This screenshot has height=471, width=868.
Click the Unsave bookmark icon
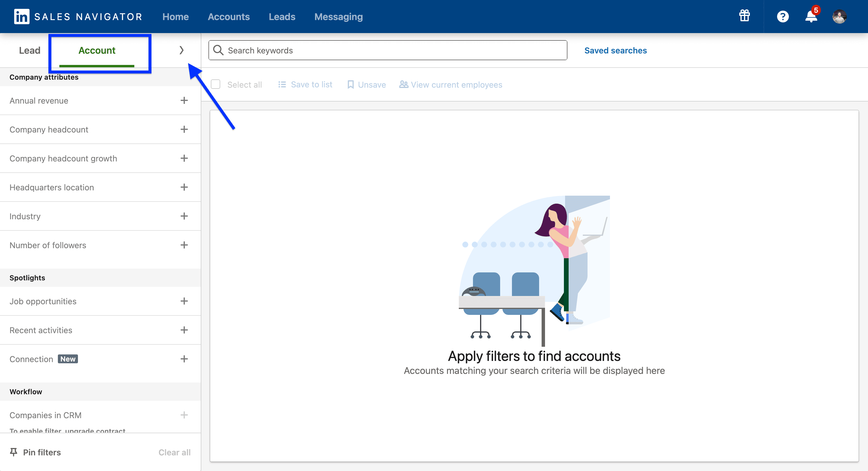(x=350, y=85)
